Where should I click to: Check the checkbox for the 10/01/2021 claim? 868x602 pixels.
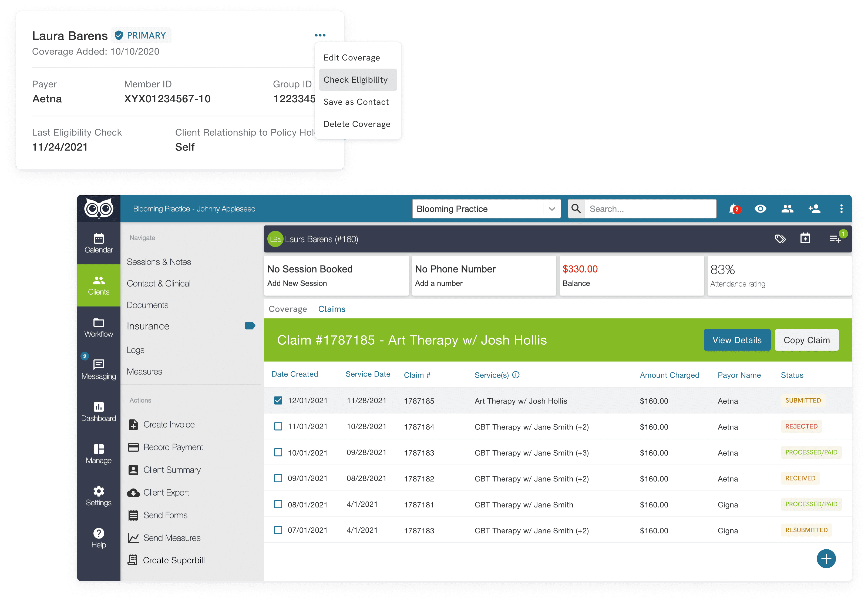[x=278, y=452]
